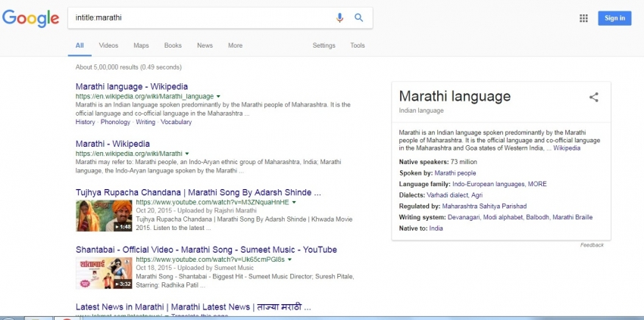The image size is (644, 320).
Task: Switch to the Maps tab
Action: click(141, 45)
